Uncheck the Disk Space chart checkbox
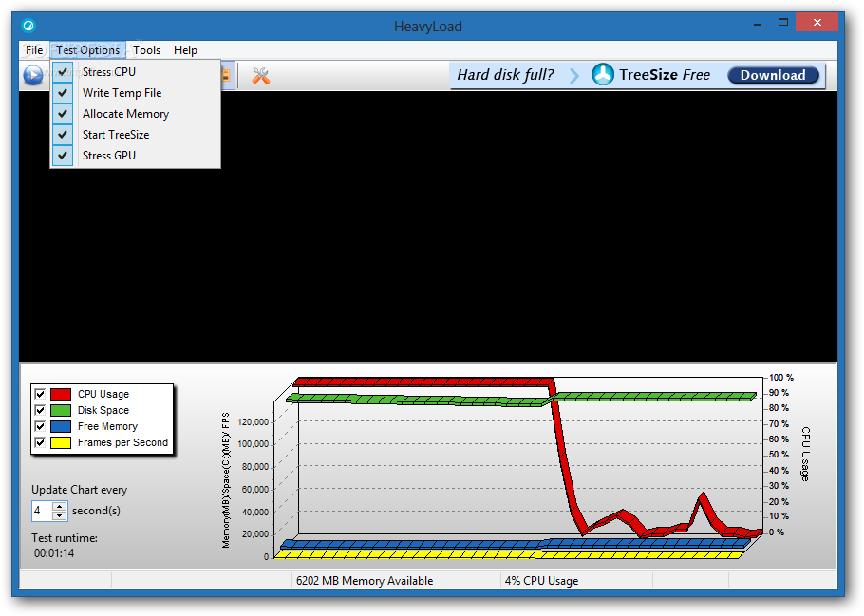 tap(40, 410)
